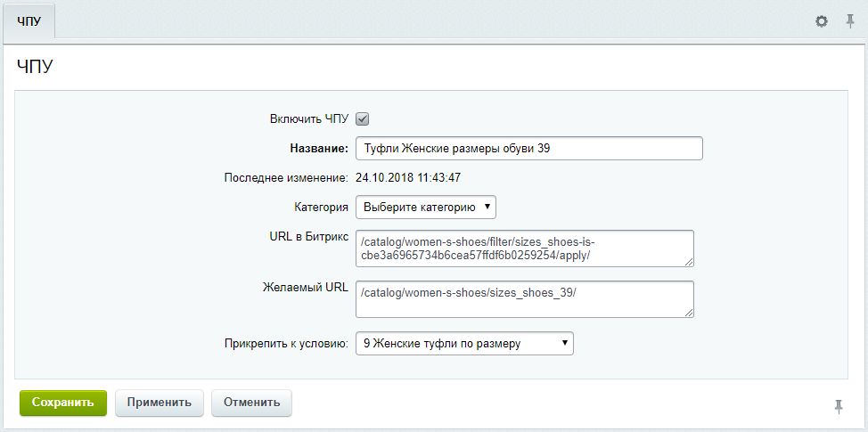Click the Применить button

tap(160, 402)
